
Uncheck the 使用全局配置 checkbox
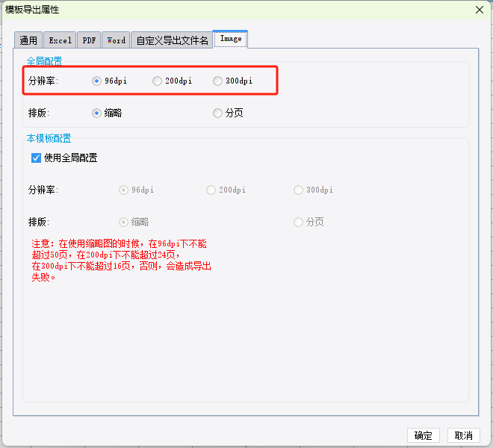click(x=36, y=158)
